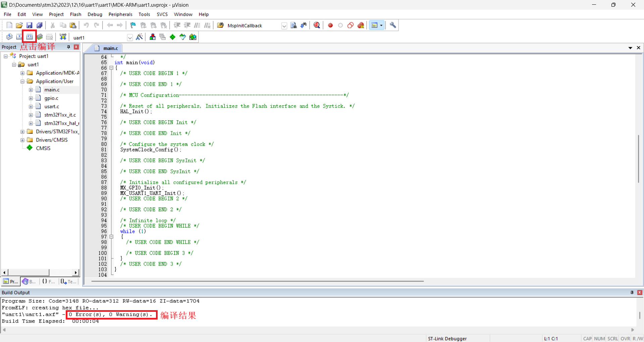This screenshot has height=342, width=644.
Task: Open the SVCS menu
Action: pos(162,14)
